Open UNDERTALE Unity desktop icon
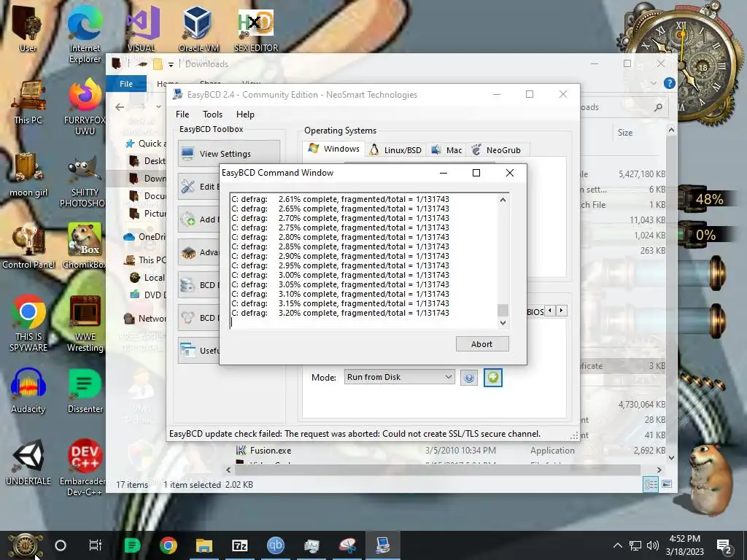Screen dimensions: 747x560 pos(28,462)
